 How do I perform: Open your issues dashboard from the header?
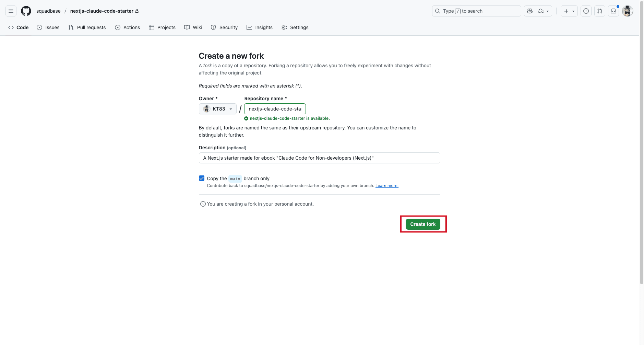(586, 11)
